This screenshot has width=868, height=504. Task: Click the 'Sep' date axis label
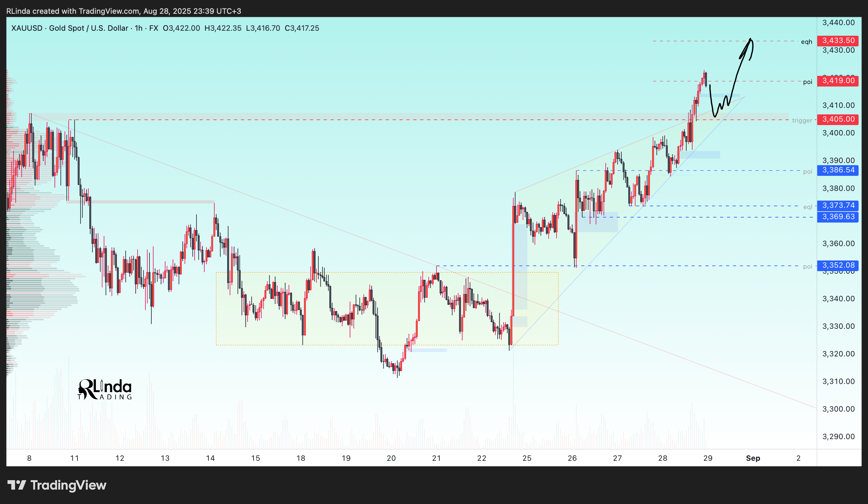(753, 458)
